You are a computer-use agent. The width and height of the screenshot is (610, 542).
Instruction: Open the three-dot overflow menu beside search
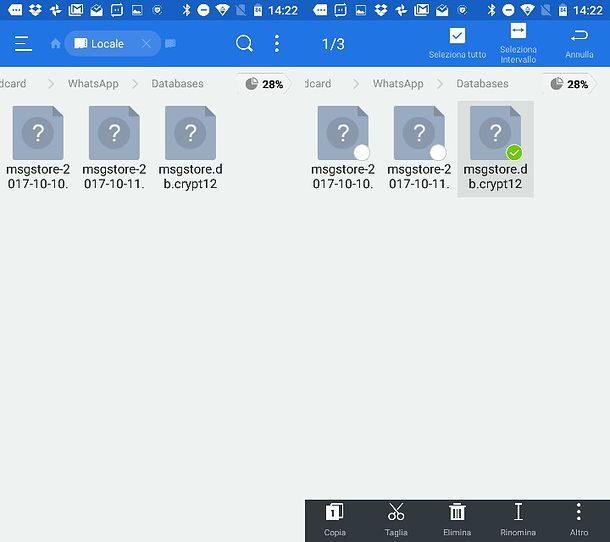(x=277, y=44)
